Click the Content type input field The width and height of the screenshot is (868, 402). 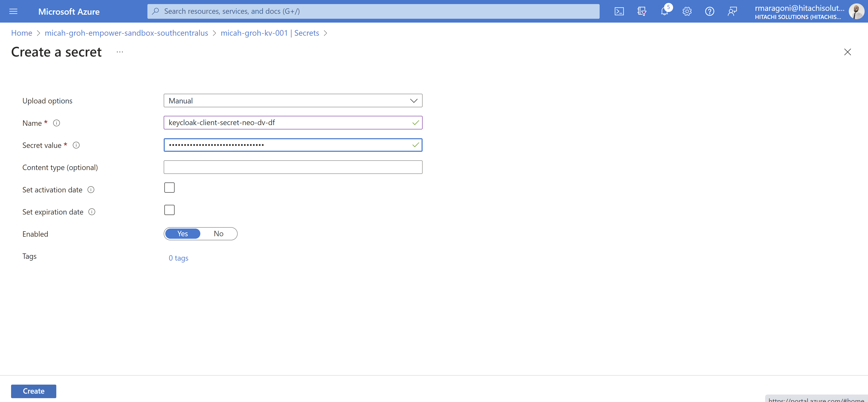point(293,167)
